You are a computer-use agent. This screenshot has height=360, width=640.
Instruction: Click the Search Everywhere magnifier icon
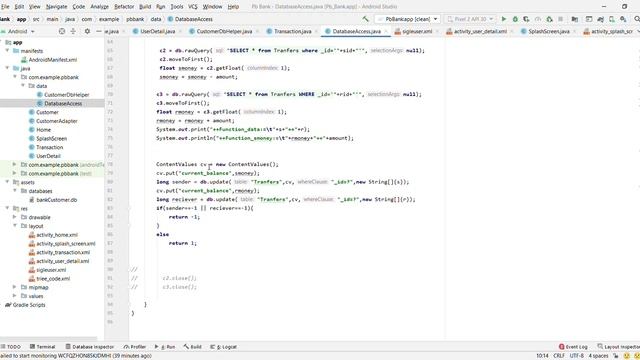637,19
